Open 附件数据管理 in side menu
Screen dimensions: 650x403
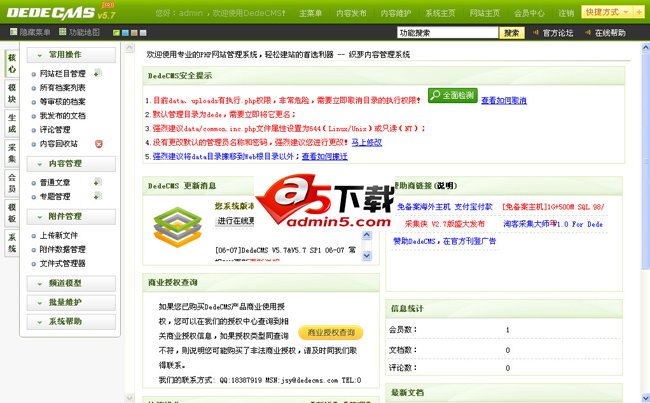63,249
